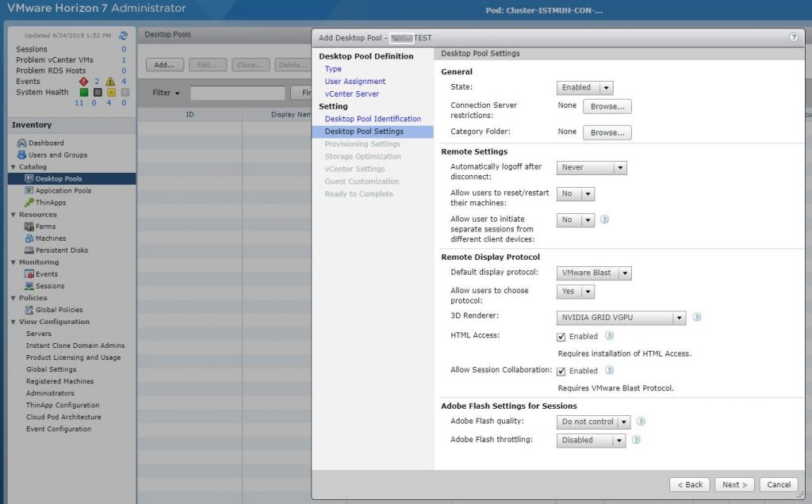Image resolution: width=812 pixels, height=504 pixels.
Task: Collapse the Monitoring tree section
Action: pos(13,262)
